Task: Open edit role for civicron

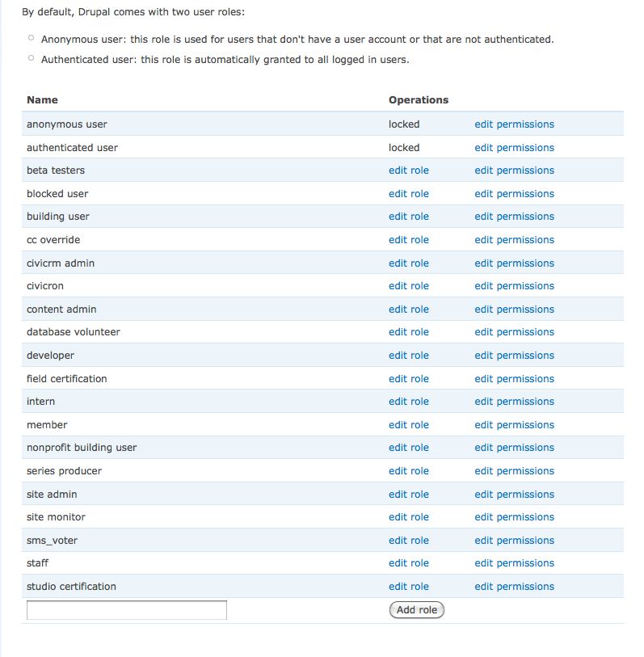Action: 408,286
